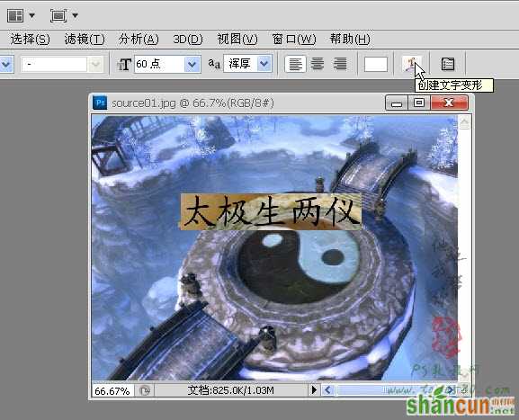
Task: Open the 选择(S) menu
Action: click(30, 39)
